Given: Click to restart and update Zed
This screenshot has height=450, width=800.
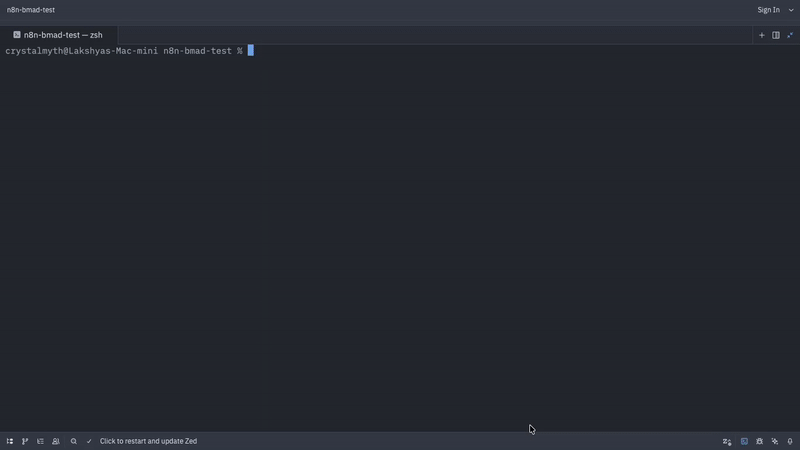Looking at the screenshot, I should click(148, 441).
